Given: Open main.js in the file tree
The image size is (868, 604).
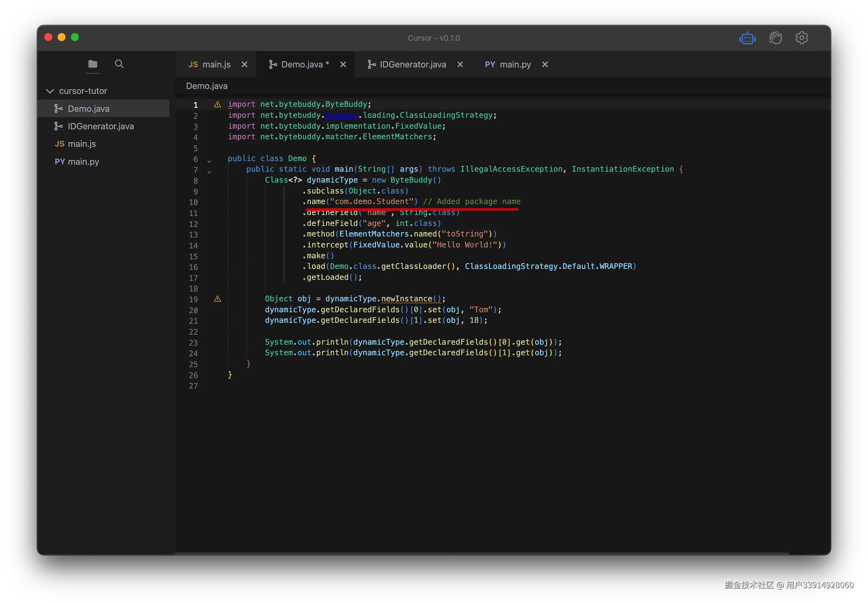Looking at the screenshot, I should [82, 144].
